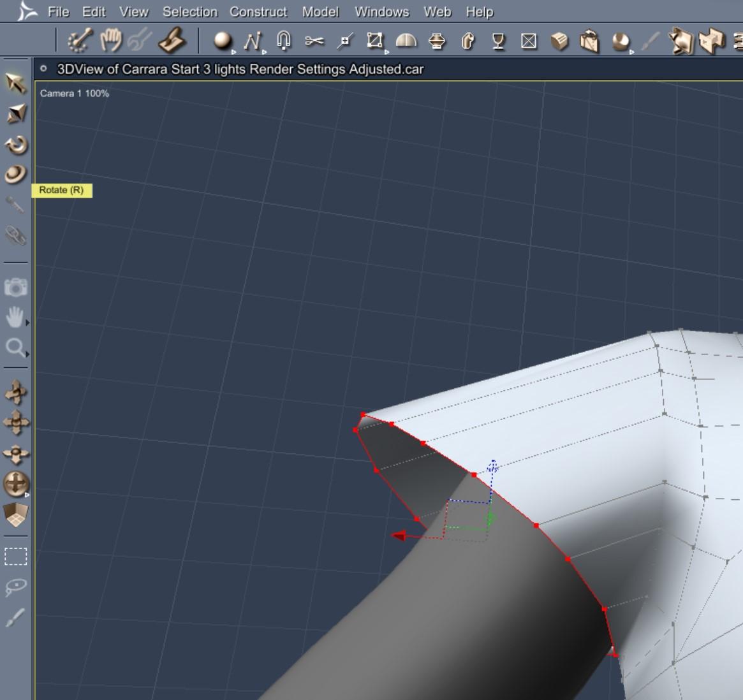This screenshot has width=743, height=700.
Task: Expand the round camera tool flyout arrow
Action: (27, 495)
